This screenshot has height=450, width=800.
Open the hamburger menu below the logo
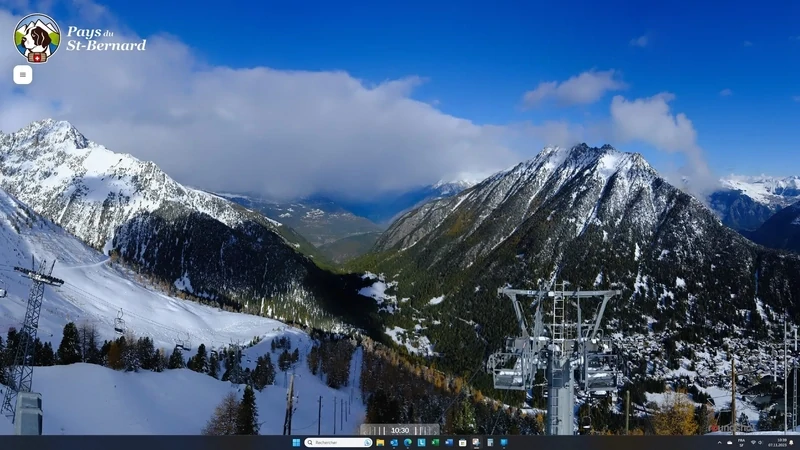point(22,74)
